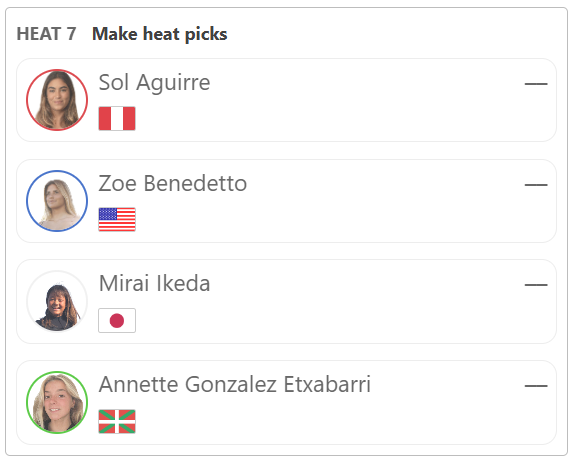Click the Peru flag icon
The width and height of the screenshot is (570, 462).
(117, 118)
